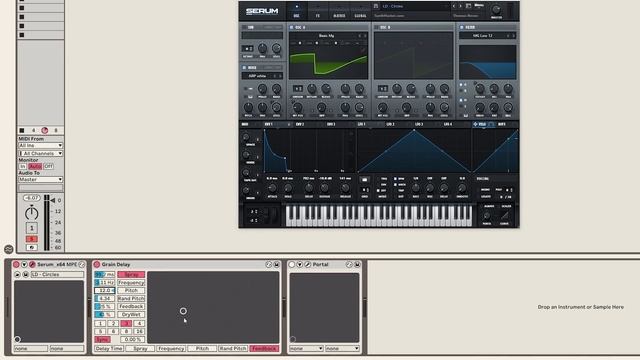
Task: Choose Delay Time for the Grain Delay XY axis
Action: 109,349
